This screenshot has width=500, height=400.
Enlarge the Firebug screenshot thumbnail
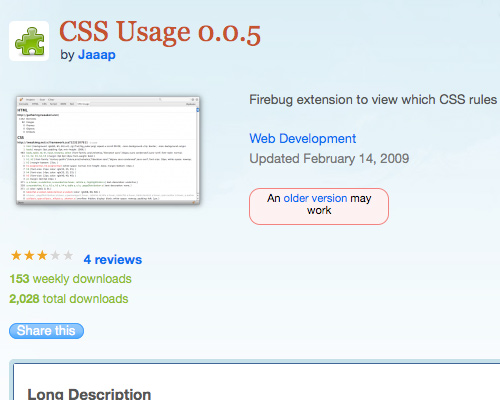coord(108,150)
